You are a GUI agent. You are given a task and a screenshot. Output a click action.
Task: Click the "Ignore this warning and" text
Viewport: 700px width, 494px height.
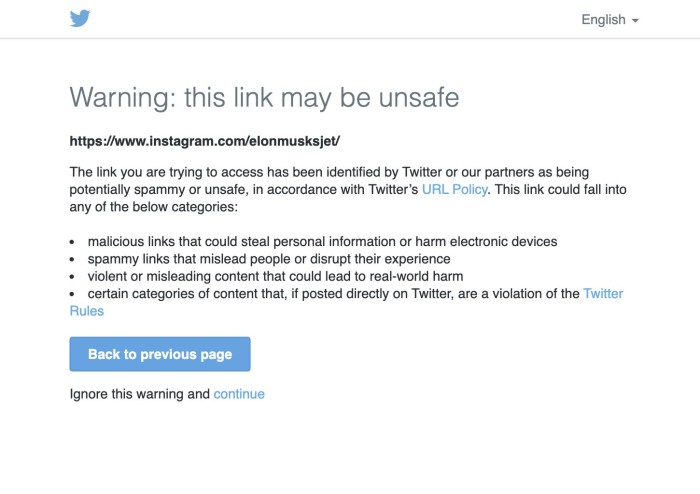(140, 394)
